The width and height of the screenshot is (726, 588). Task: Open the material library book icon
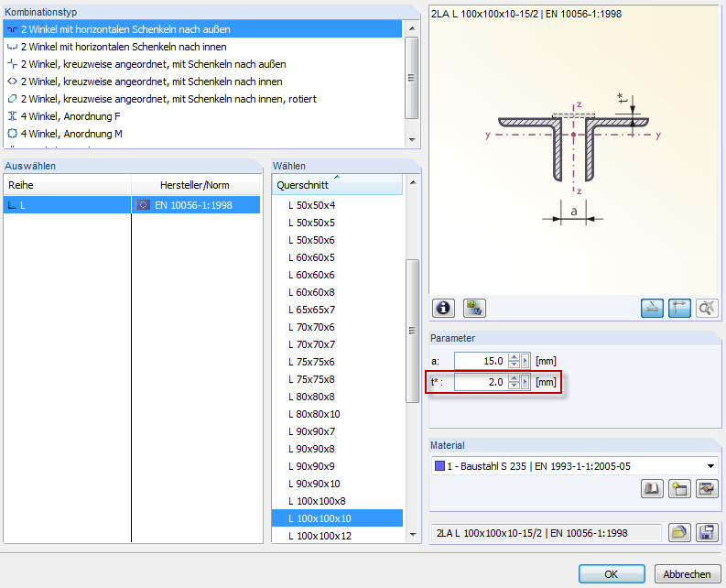652,488
